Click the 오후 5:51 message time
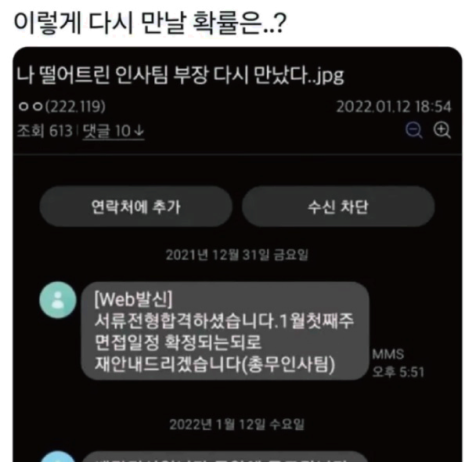 point(398,372)
